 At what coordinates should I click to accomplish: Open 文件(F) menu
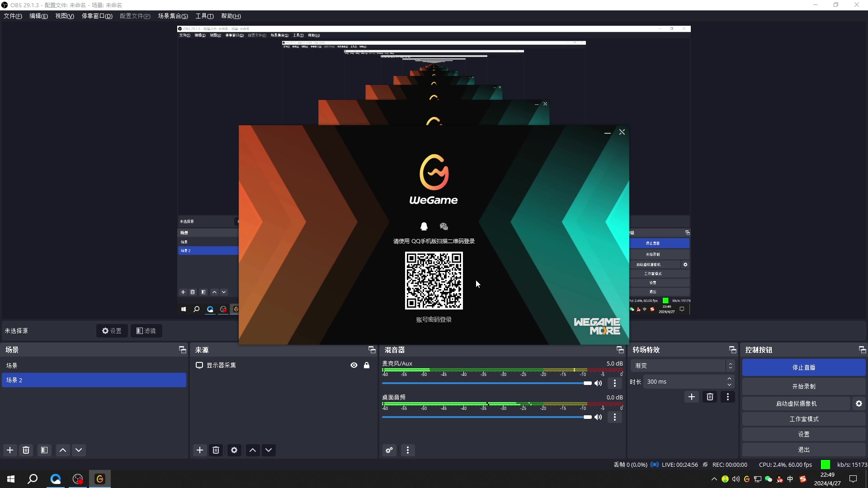tap(13, 16)
